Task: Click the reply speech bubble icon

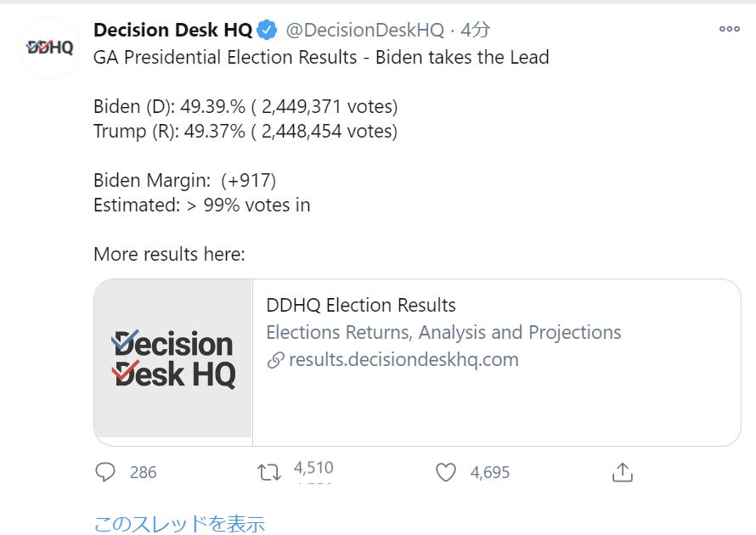Action: [x=105, y=472]
